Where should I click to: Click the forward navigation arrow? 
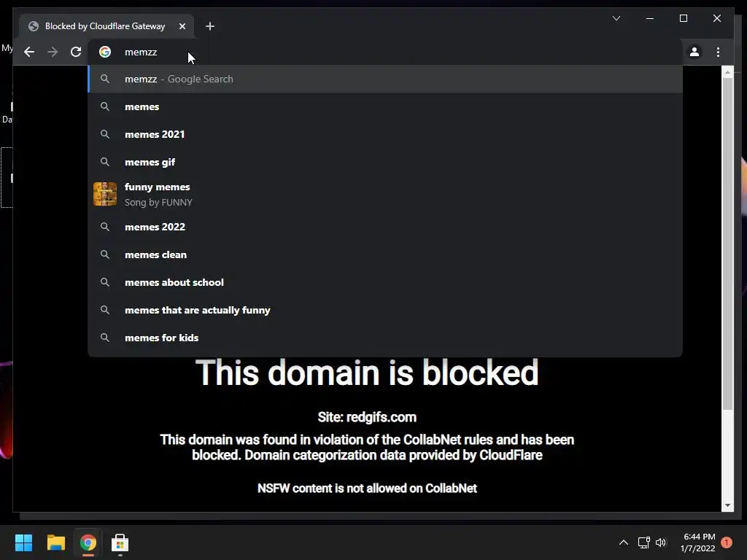coord(53,52)
